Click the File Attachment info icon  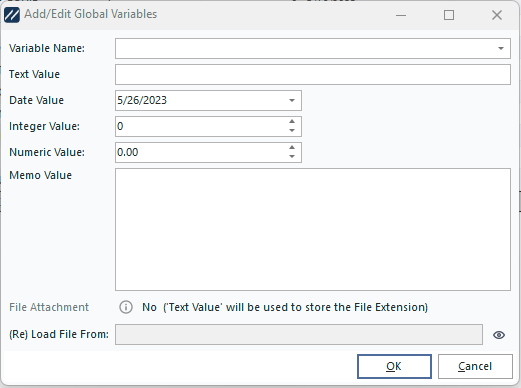click(x=126, y=307)
